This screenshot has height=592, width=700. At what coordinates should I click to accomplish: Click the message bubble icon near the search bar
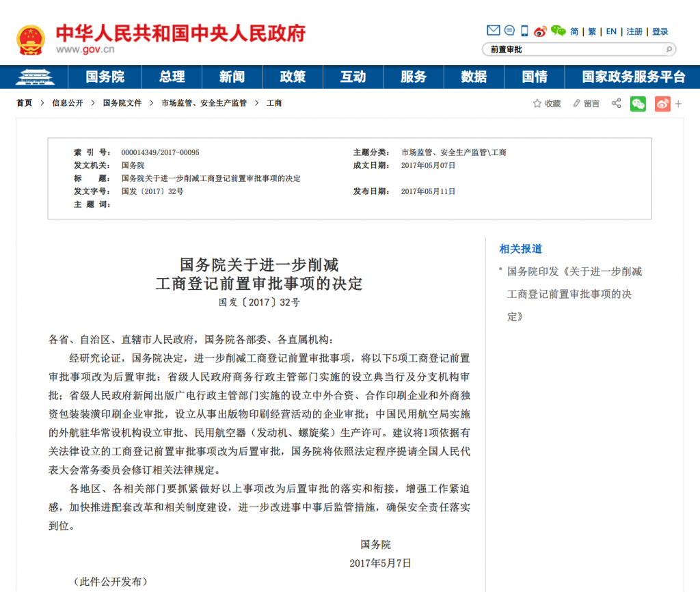pyautogui.click(x=509, y=30)
